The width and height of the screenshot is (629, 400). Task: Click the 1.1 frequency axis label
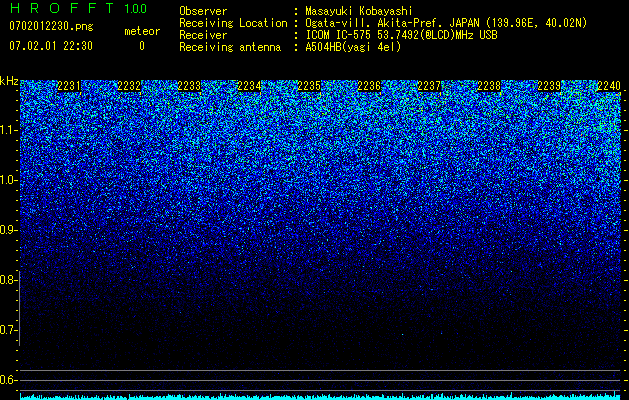(8, 130)
